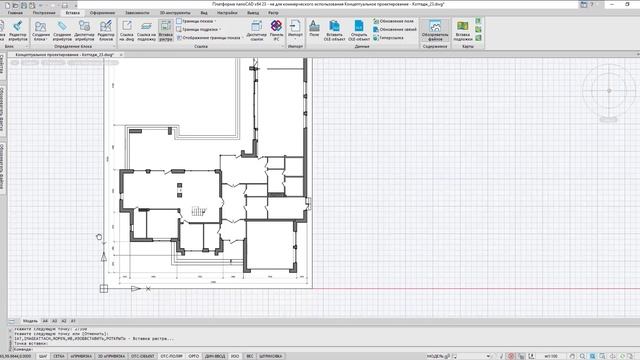This screenshot has width=640, height=360.
Task: Switch to the Модель layout tab
Action: tap(30, 321)
